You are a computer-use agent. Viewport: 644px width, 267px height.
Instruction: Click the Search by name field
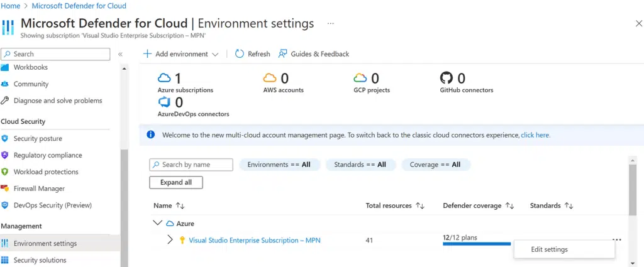pos(191,165)
